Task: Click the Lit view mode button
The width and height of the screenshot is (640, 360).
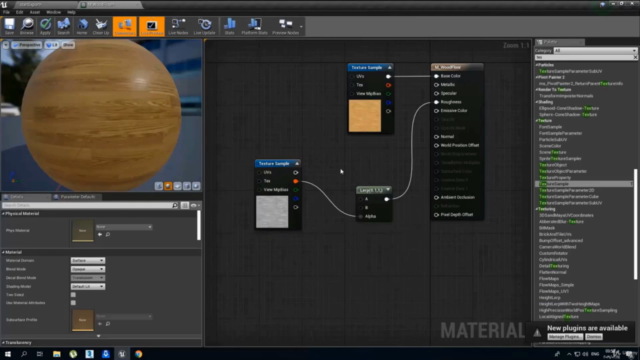Action: point(52,45)
